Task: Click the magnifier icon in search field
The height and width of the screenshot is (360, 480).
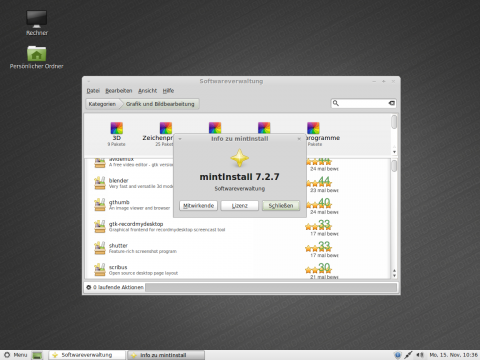Action: click(x=336, y=103)
